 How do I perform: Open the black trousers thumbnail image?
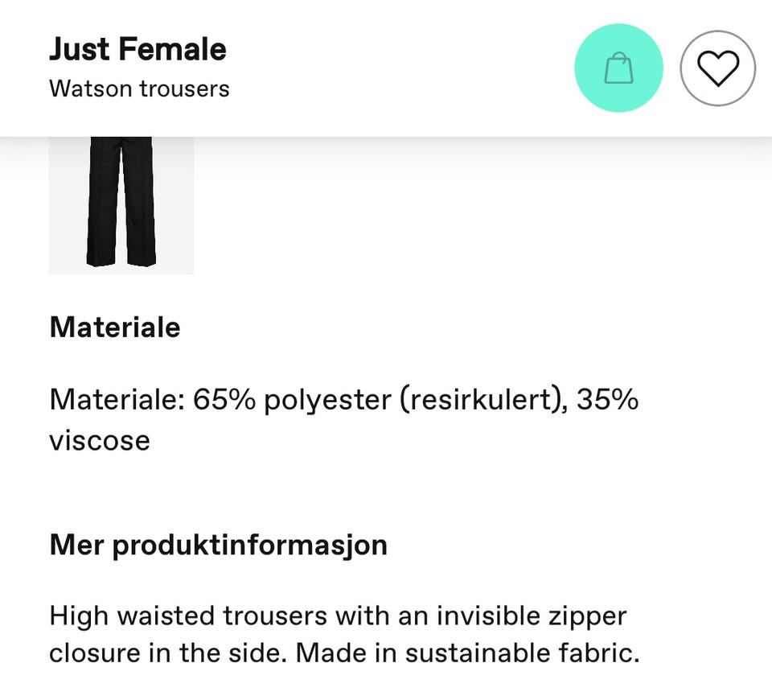point(121,205)
